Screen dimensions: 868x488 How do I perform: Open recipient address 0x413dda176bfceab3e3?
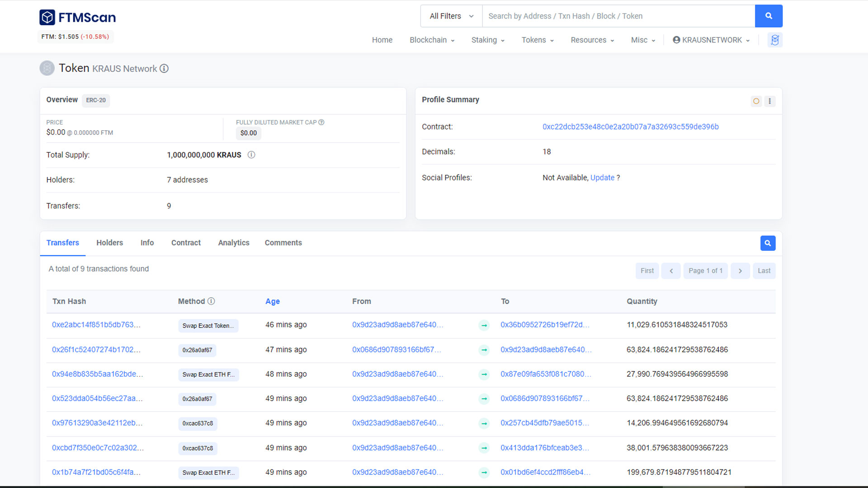pyautogui.click(x=545, y=447)
